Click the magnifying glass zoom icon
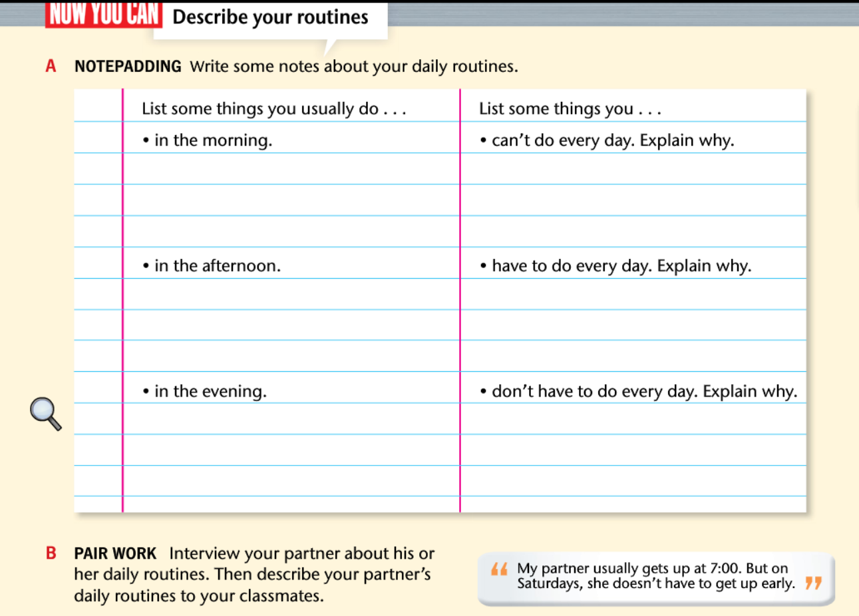 click(46, 414)
